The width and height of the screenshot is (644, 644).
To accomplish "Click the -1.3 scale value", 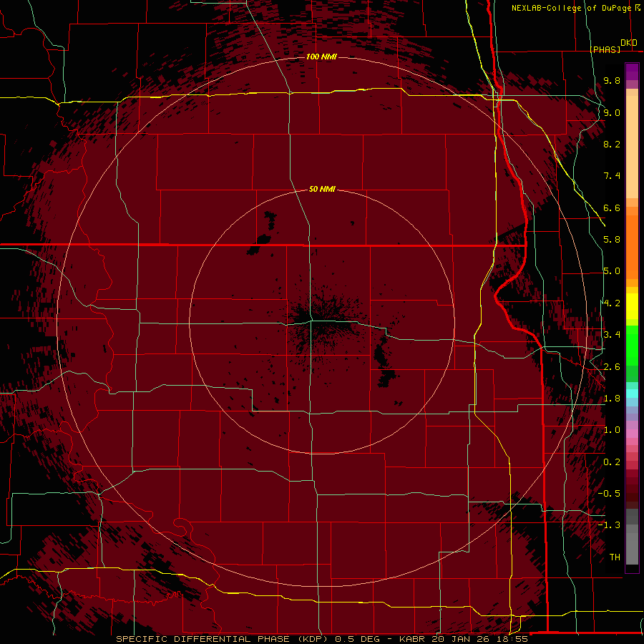I will coord(609,525).
